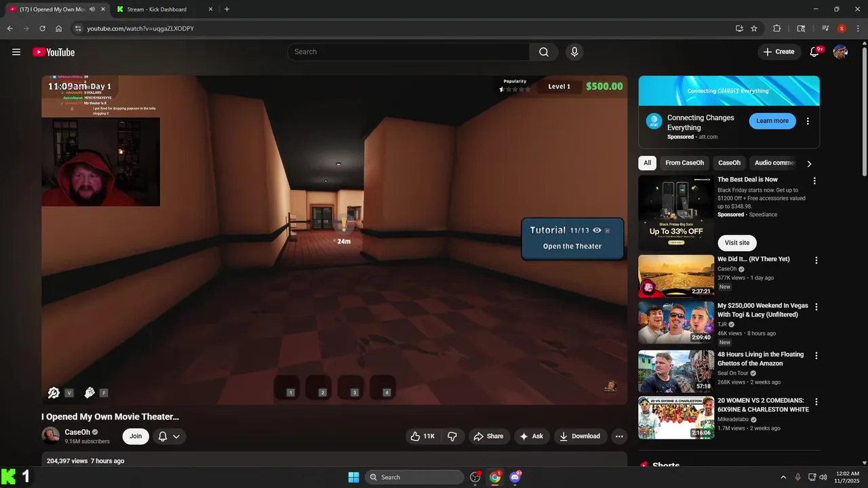Open the AT&T banner ad image
The image size is (868, 488).
click(x=729, y=91)
